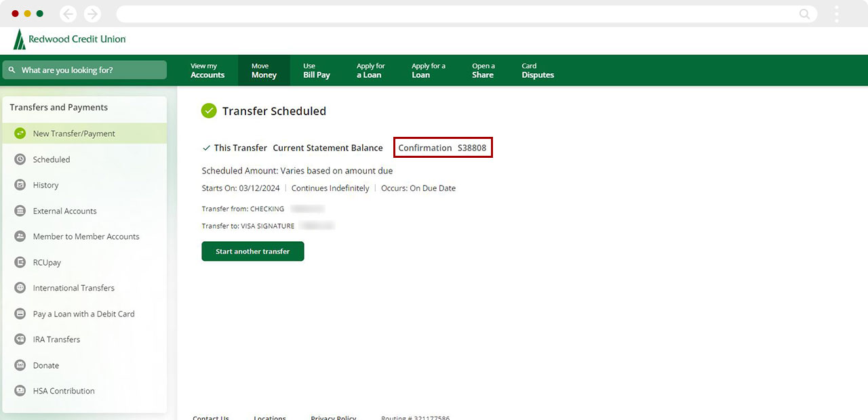Open the browser three-dot menu
Viewport: 868px width, 420px height.
pos(837,14)
